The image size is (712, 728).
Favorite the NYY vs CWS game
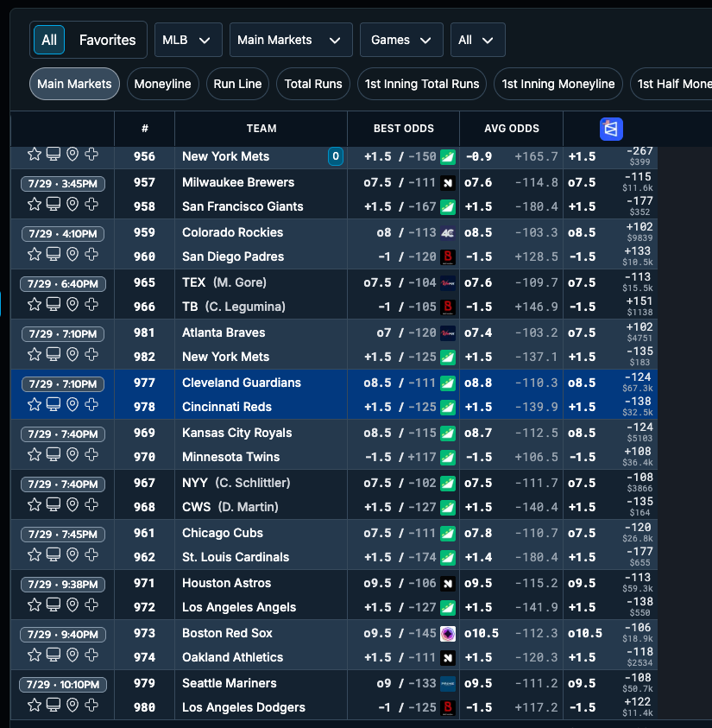point(35,505)
